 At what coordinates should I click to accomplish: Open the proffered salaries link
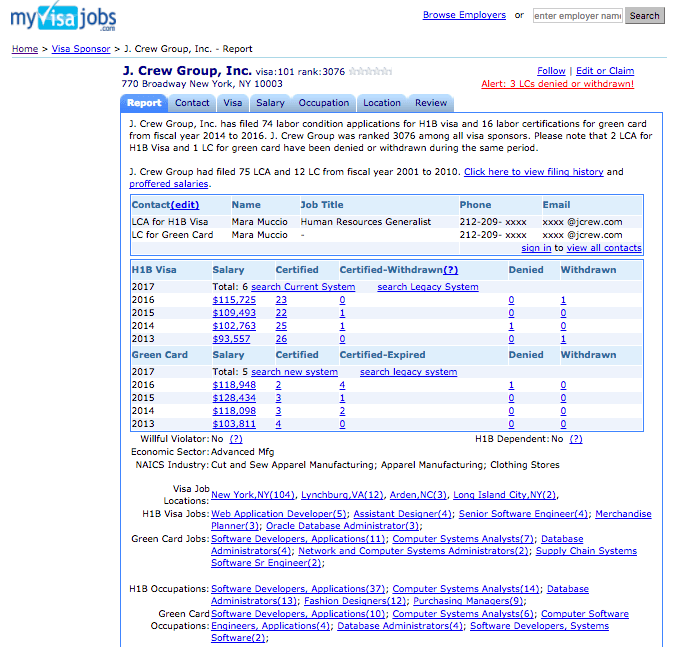pyautogui.click(x=168, y=184)
